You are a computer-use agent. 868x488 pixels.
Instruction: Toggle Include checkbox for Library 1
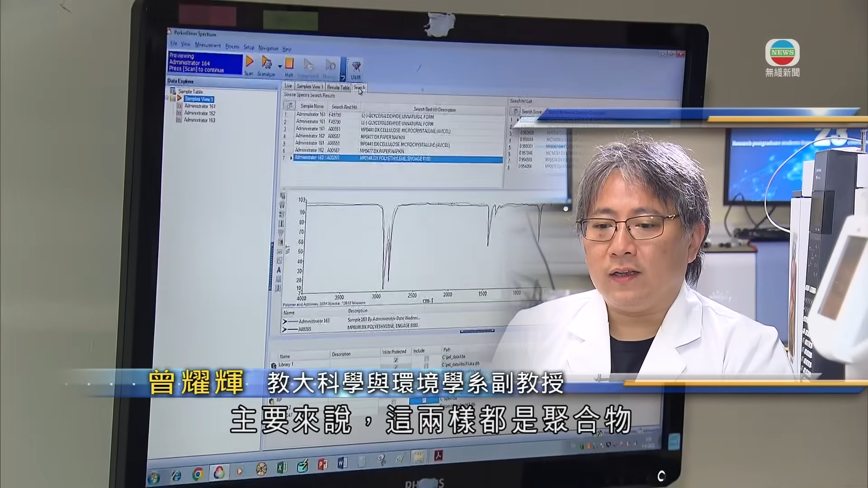pos(426,359)
